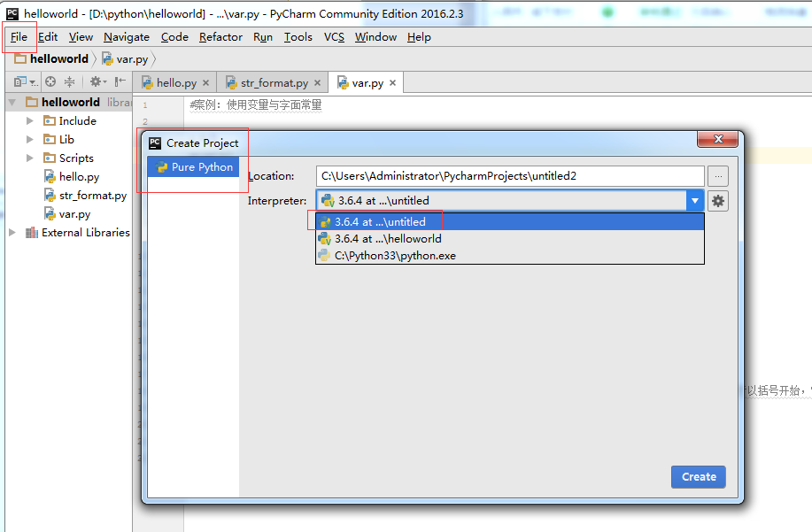Select the Include folder in project tree
812x532 pixels.
(x=70, y=121)
